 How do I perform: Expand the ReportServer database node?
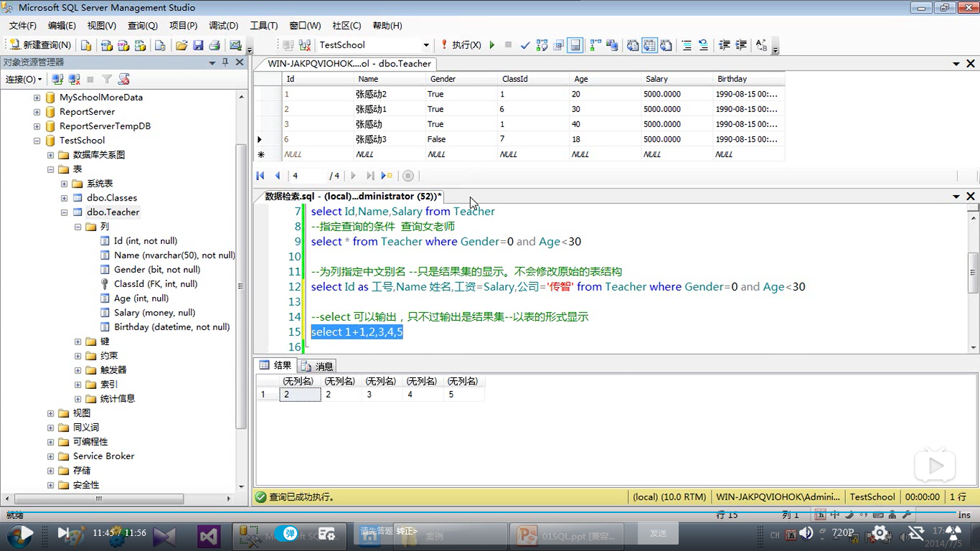click(x=37, y=112)
